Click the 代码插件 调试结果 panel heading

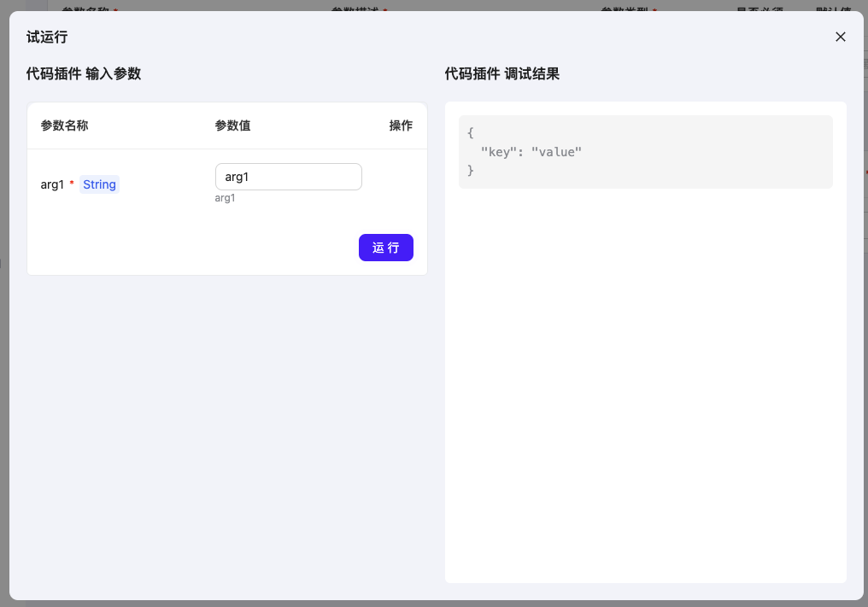501,73
